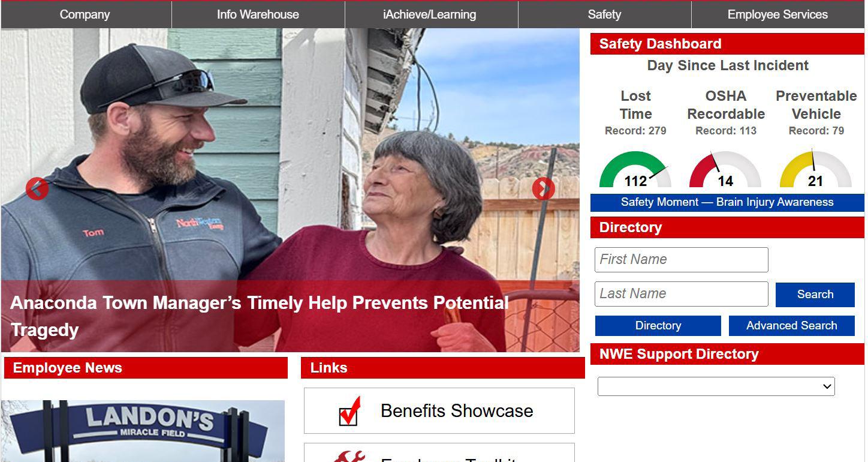868x462 pixels.
Task: Open the Landon's Miracle Field news thumbnail
Action: pyautogui.click(x=143, y=431)
